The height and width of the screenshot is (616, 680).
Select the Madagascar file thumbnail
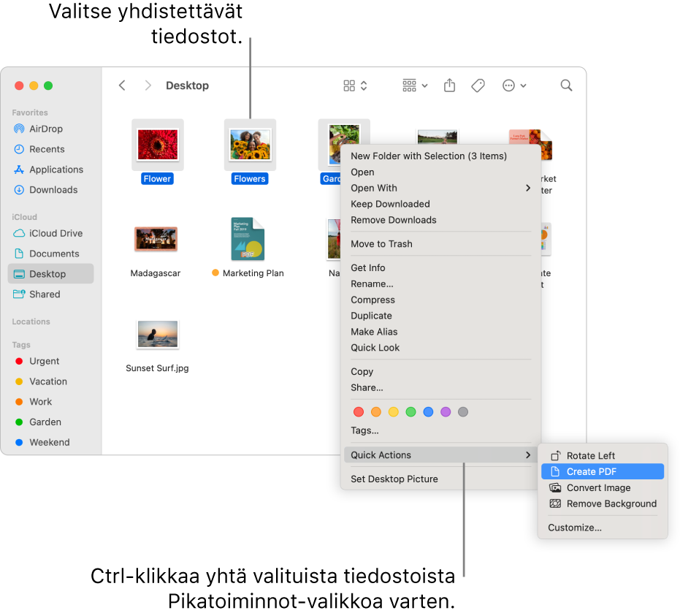click(x=156, y=239)
